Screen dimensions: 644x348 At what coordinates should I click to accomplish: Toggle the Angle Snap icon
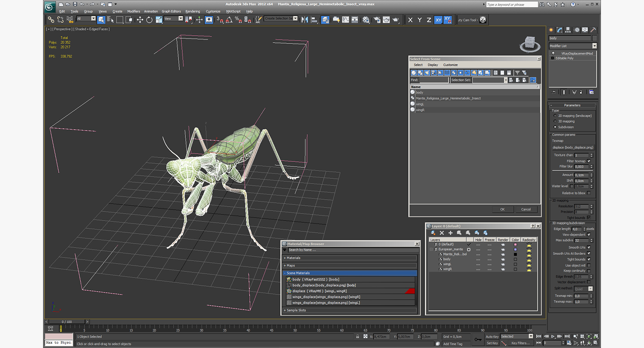(229, 20)
